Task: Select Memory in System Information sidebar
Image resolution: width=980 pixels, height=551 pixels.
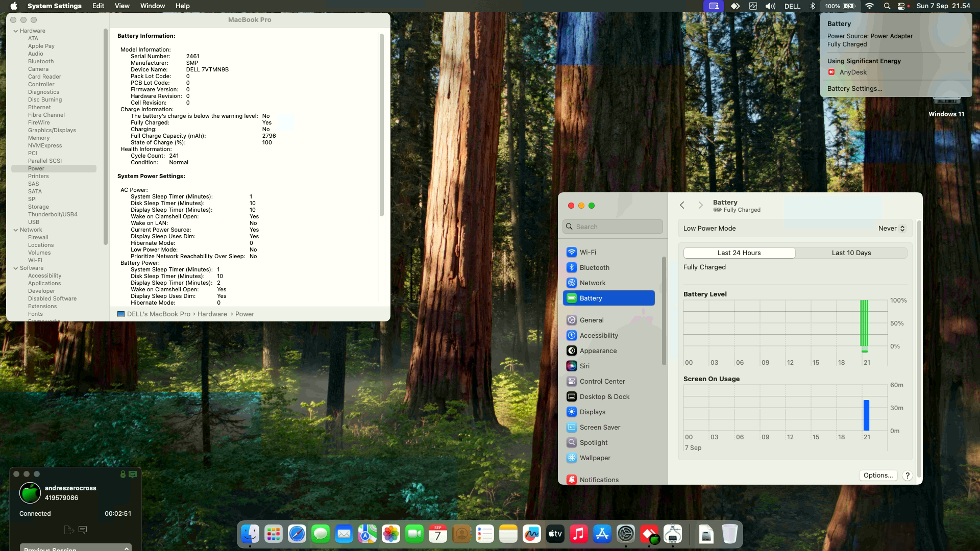Action: click(x=39, y=138)
